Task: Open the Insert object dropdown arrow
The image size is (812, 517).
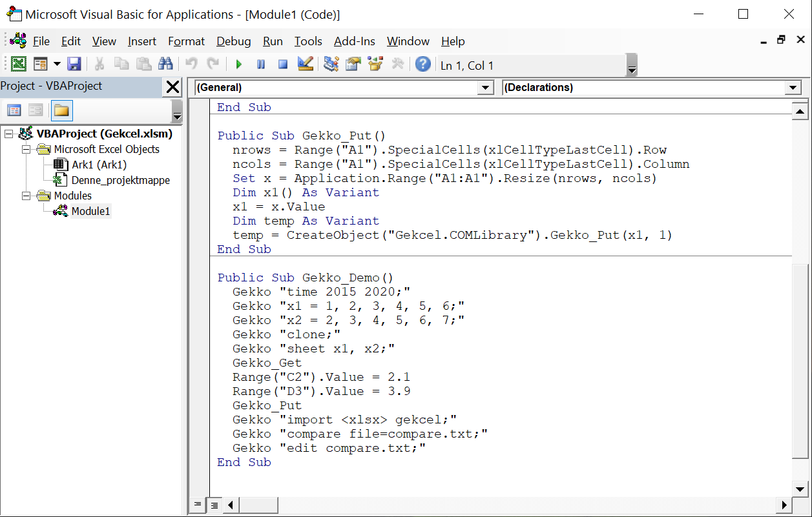Action: (57, 64)
